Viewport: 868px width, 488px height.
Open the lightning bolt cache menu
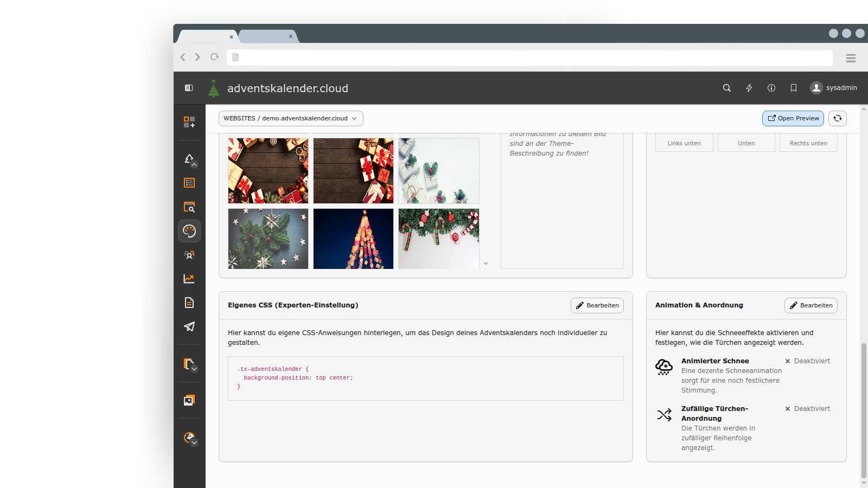pos(749,88)
